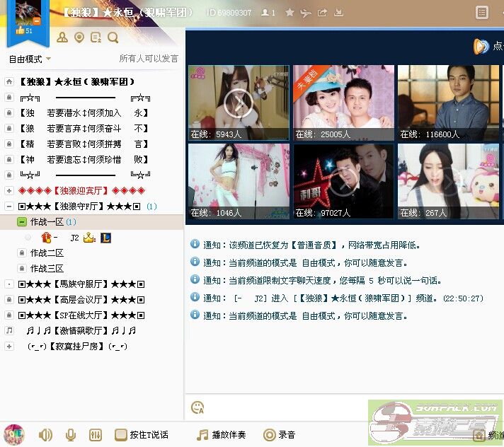Open the live stream with 1046 viewers
Screen dimensions: 504x447
[x=239, y=182]
